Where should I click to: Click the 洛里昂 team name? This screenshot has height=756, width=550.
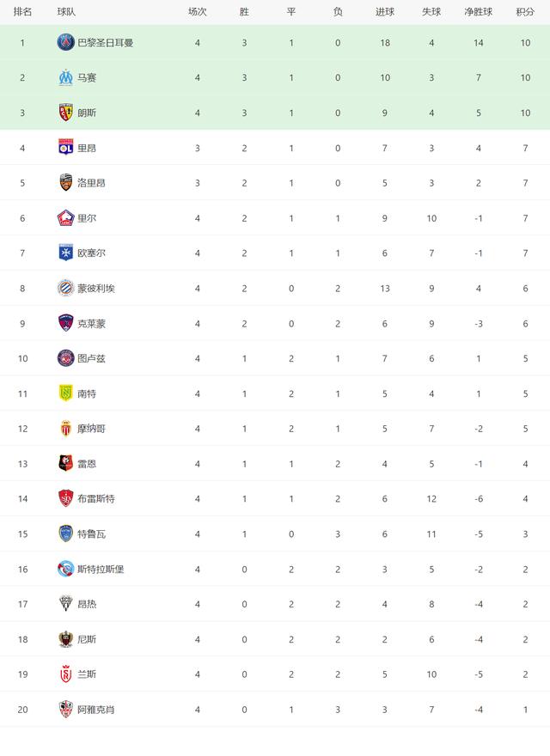point(92,183)
